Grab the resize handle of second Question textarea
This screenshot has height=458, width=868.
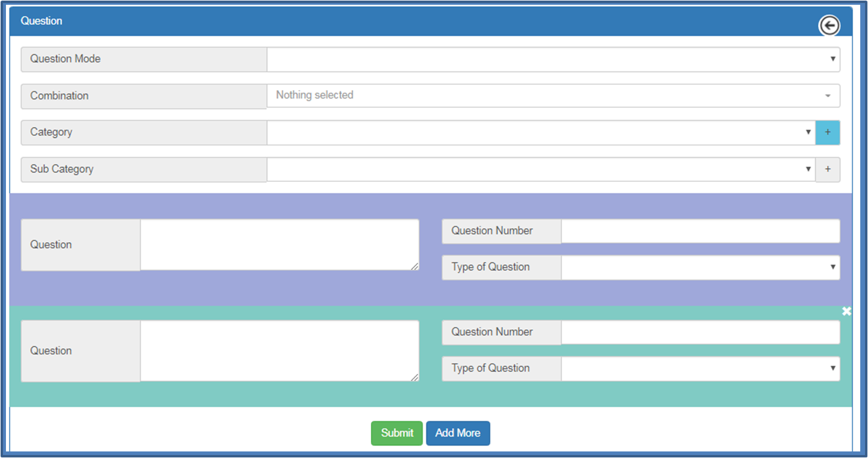tap(415, 377)
